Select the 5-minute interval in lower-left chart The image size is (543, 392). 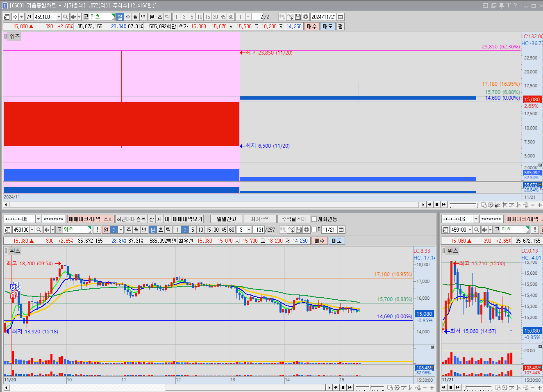193,230
